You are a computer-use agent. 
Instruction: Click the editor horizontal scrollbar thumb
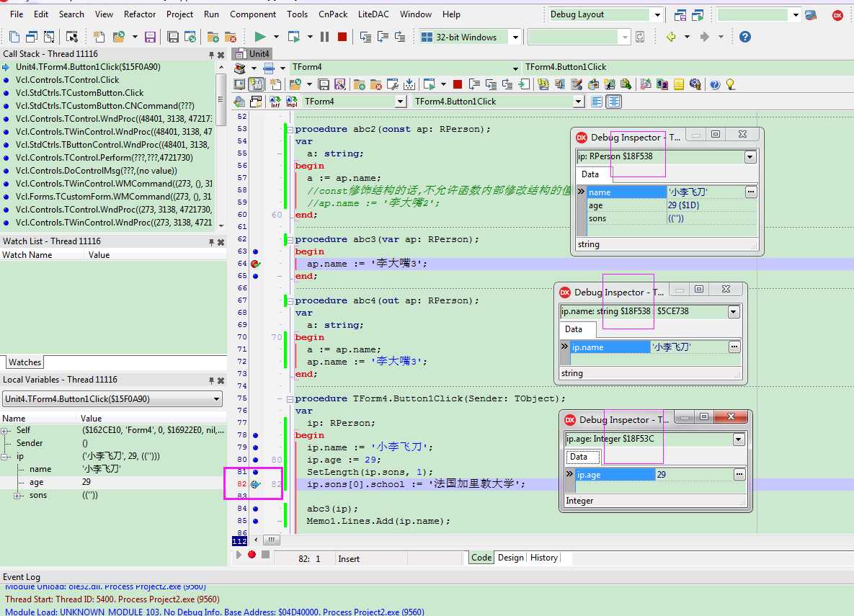click(271, 540)
